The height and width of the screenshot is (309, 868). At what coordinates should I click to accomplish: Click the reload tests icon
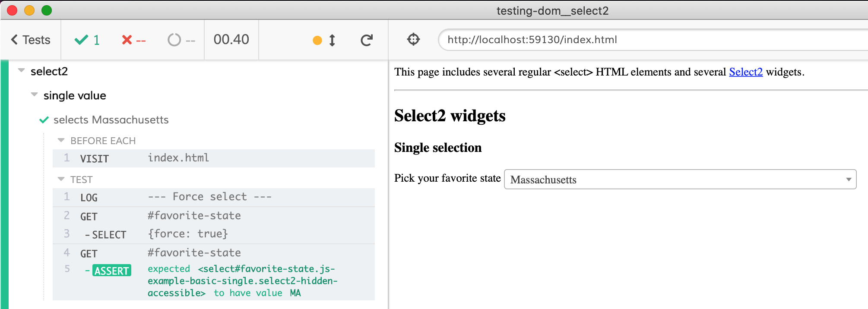click(367, 40)
